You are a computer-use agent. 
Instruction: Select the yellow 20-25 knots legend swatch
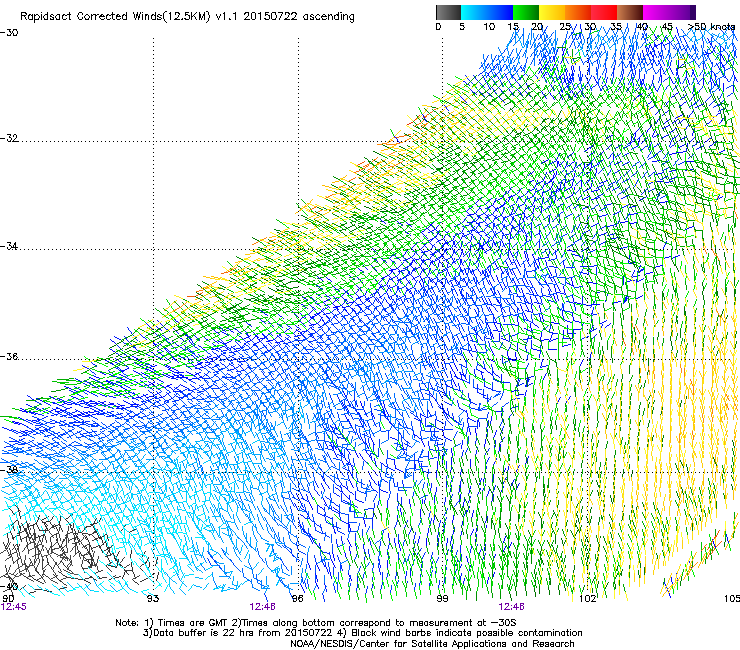tap(552, 12)
